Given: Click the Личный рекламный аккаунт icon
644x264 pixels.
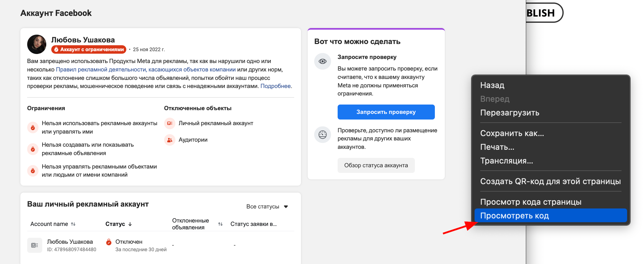Looking at the screenshot, I should 170,123.
